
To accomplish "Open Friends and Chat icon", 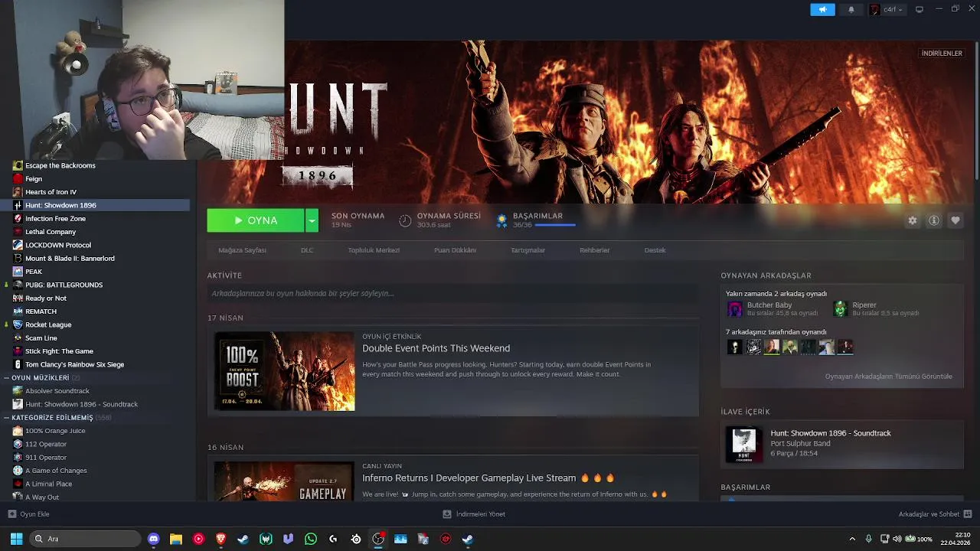I will click(x=968, y=514).
